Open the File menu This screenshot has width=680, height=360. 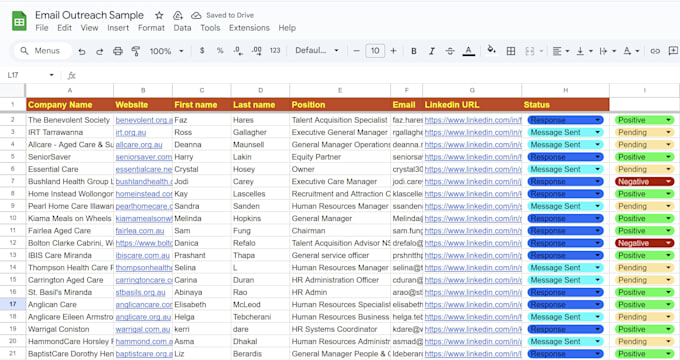(42, 28)
